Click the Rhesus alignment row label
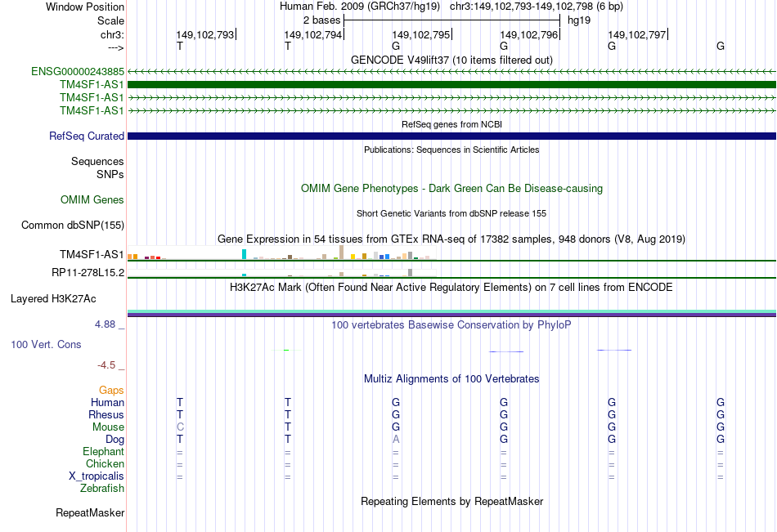777x532 pixels. [106, 414]
